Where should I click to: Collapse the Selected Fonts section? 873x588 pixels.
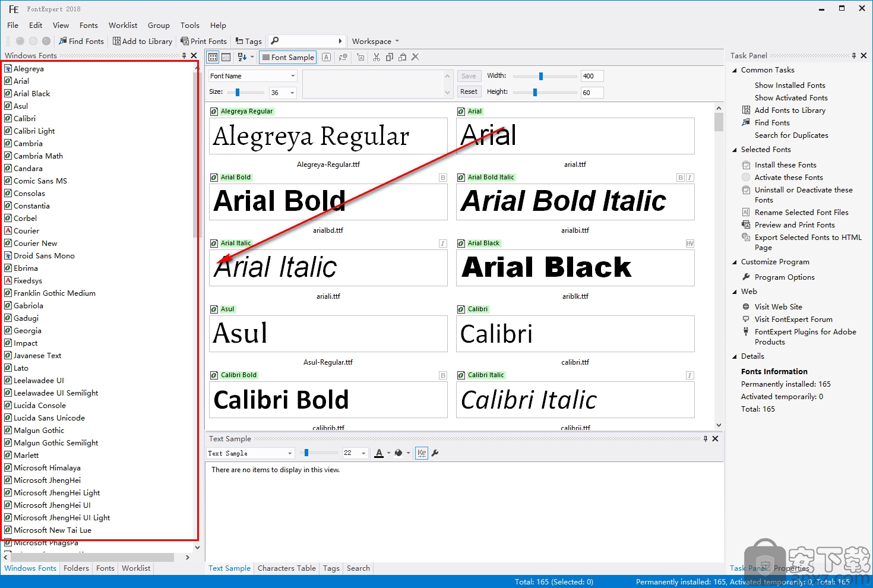735,150
